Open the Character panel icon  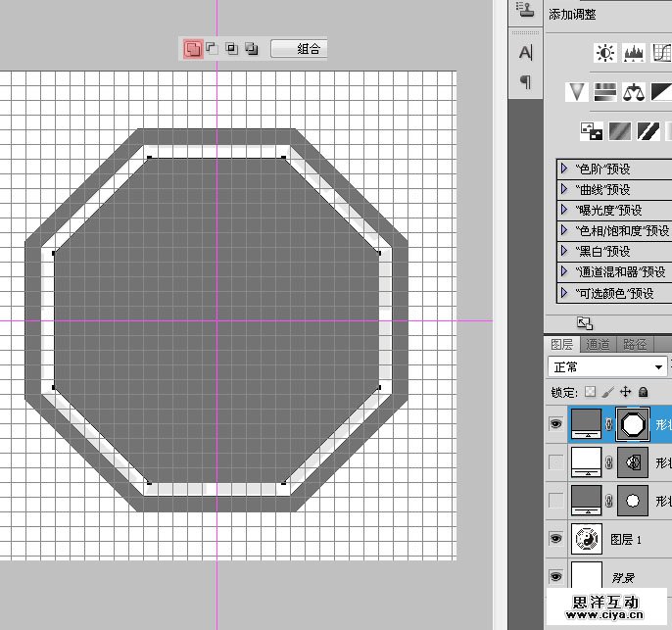pyautogui.click(x=526, y=53)
